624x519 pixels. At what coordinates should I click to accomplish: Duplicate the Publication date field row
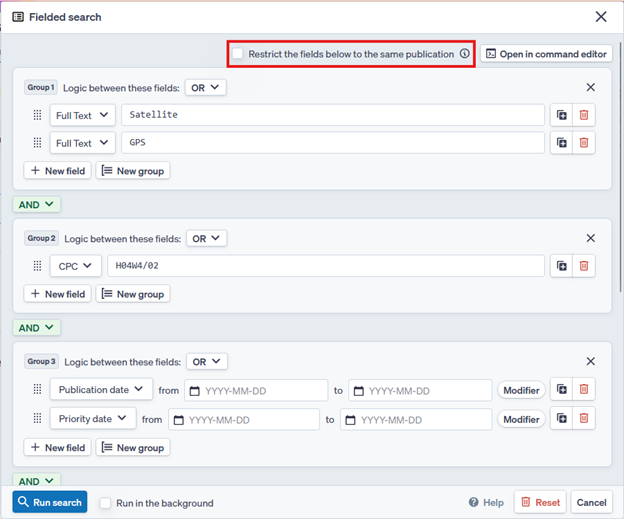pyautogui.click(x=561, y=390)
